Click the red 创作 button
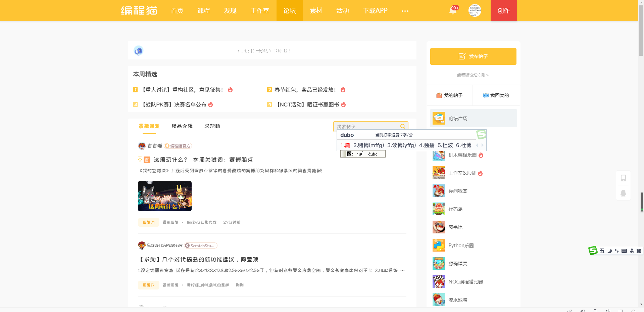 [504, 11]
